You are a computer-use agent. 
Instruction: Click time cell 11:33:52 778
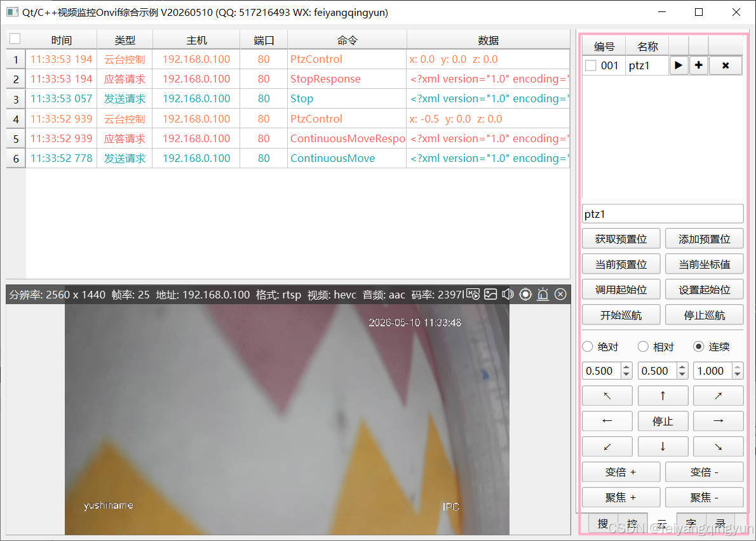tap(61, 158)
